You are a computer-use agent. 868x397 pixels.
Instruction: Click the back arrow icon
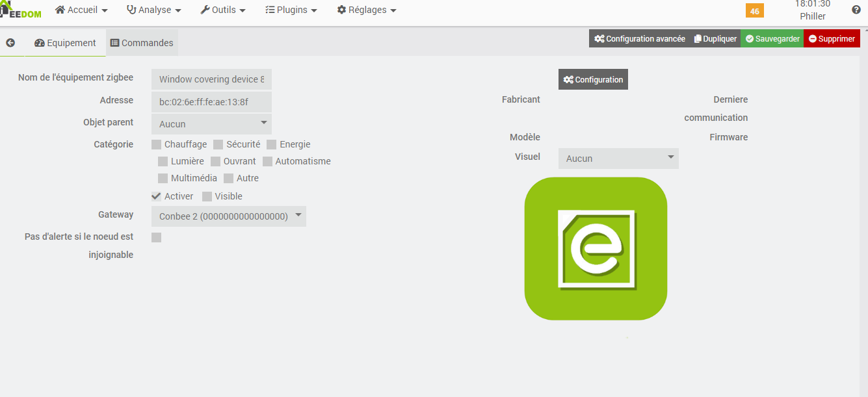pyautogui.click(x=10, y=43)
